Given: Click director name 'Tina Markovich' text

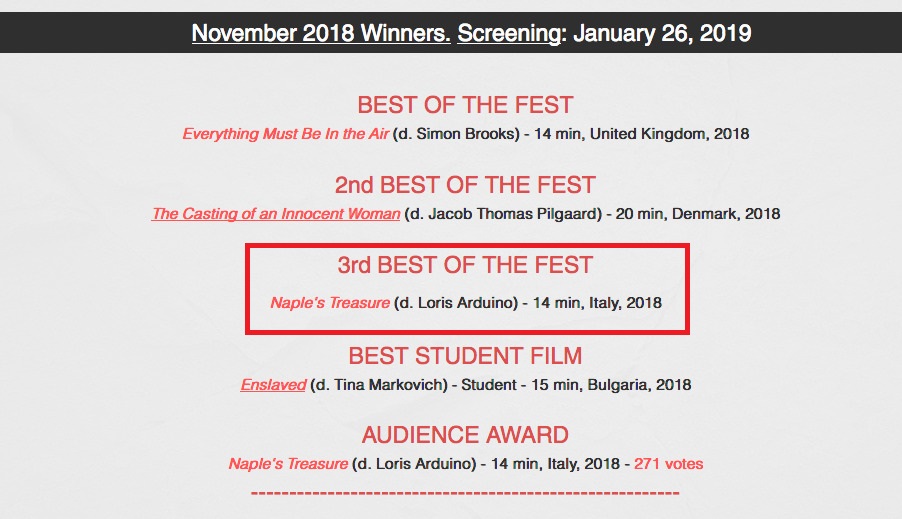Looking at the screenshot, I should 388,385.
